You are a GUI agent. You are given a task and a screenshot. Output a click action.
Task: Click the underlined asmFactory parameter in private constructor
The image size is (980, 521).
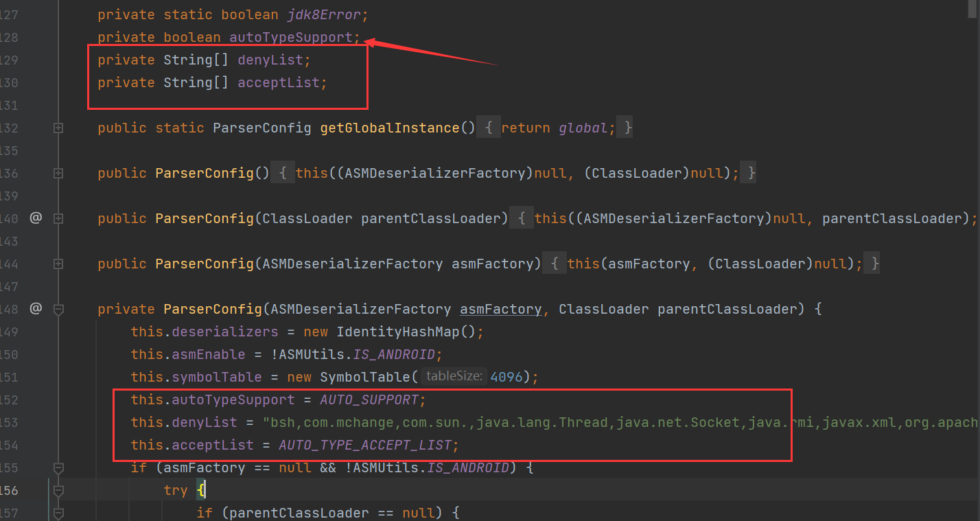(500, 309)
